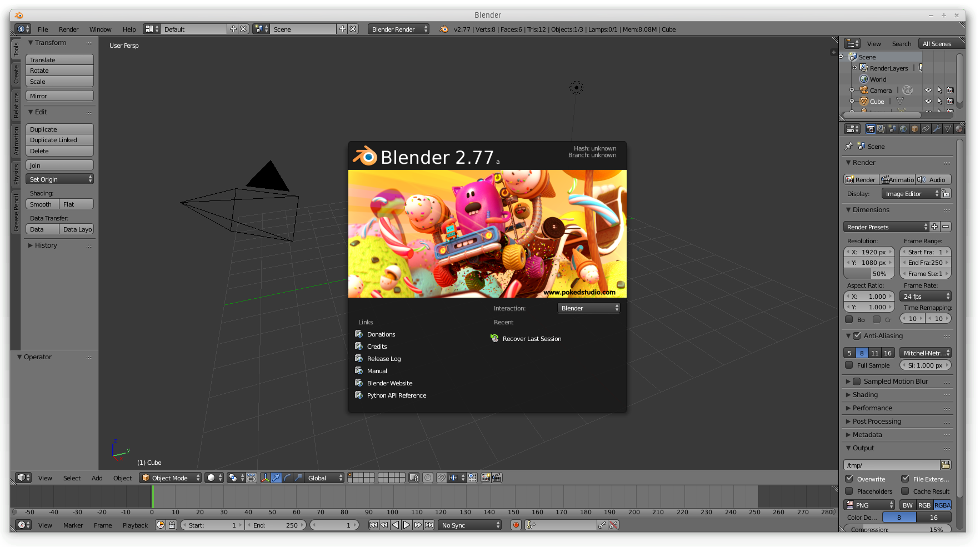Toggle the Anti-Aliasing checkbox
The width and height of the screenshot is (980, 547).
(x=857, y=335)
